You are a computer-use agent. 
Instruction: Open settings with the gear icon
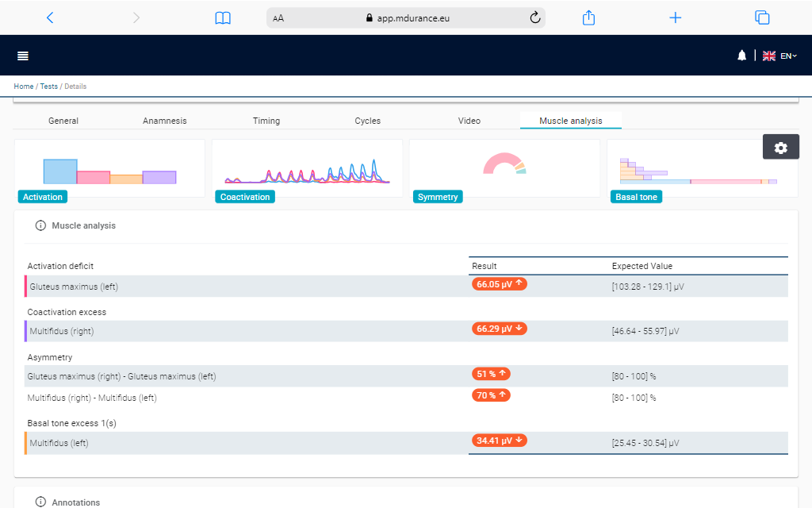[780, 147]
